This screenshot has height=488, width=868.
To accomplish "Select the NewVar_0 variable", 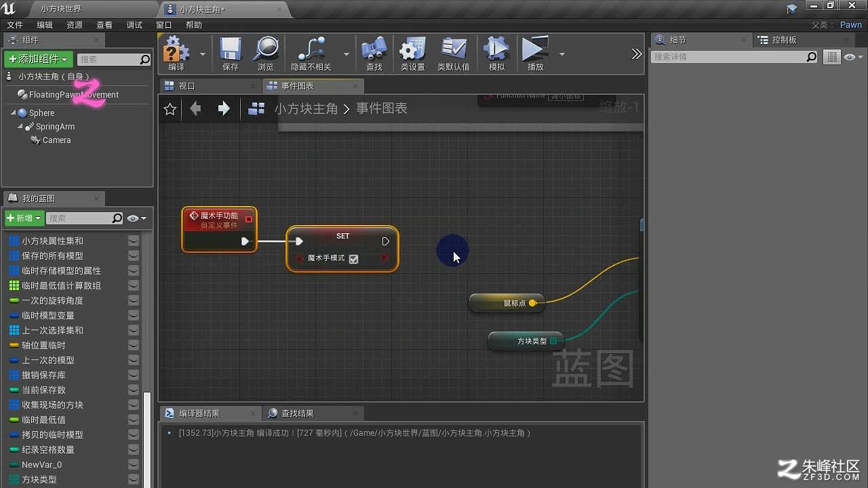I will pos(41,464).
